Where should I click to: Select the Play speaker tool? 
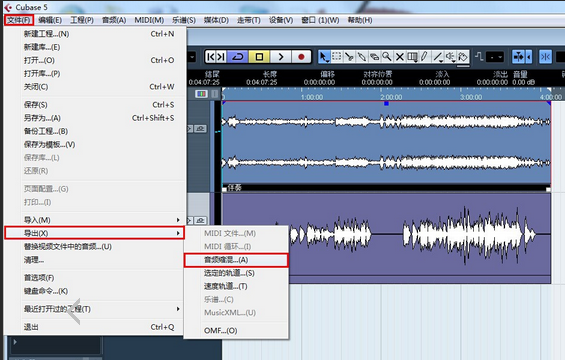click(x=450, y=57)
